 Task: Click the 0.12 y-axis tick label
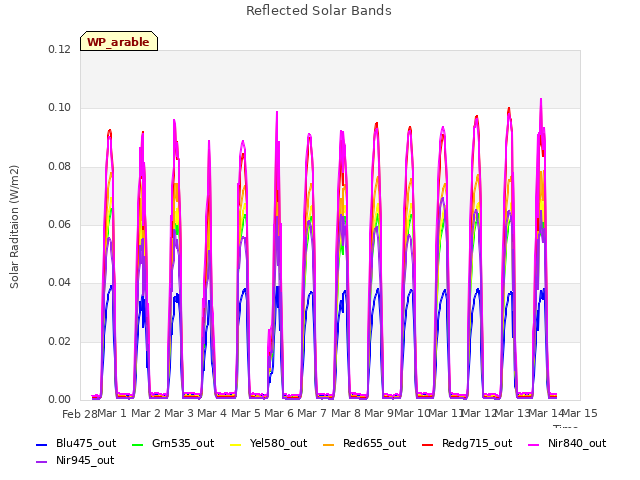[60, 49]
